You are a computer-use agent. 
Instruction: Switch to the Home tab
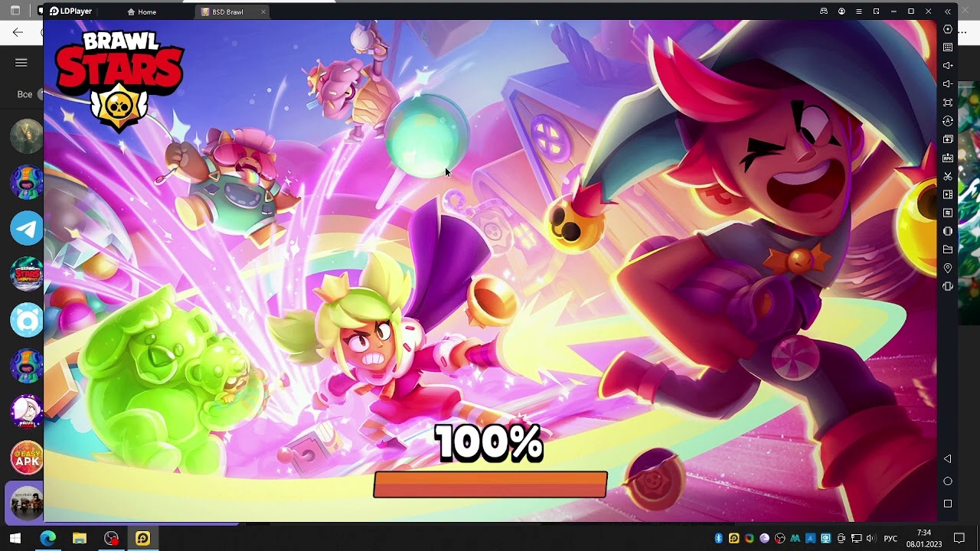(142, 11)
